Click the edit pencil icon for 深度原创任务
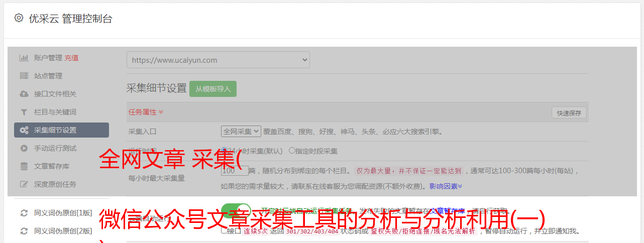The height and width of the screenshot is (243, 644). [x=24, y=184]
